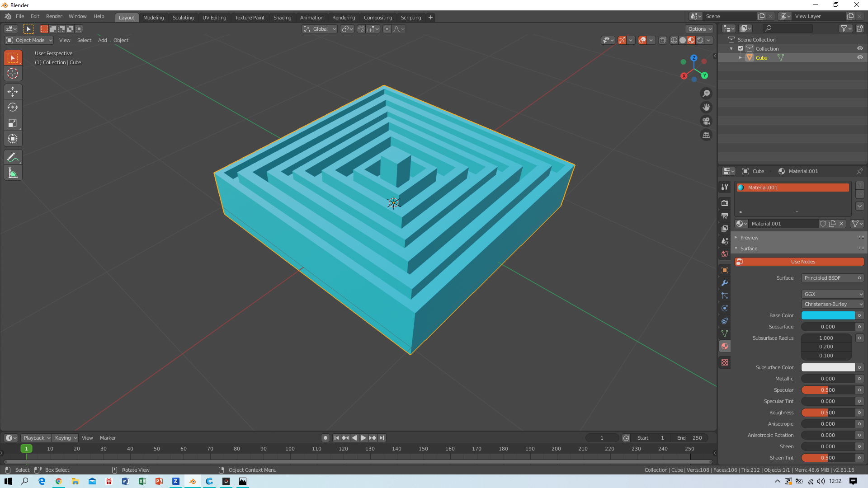Open the Object Mode dropdown
The height and width of the screenshot is (488, 868).
[x=29, y=40]
